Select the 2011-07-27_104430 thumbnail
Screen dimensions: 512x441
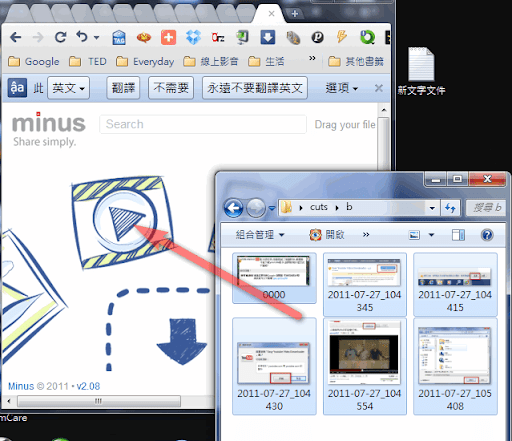274,366
